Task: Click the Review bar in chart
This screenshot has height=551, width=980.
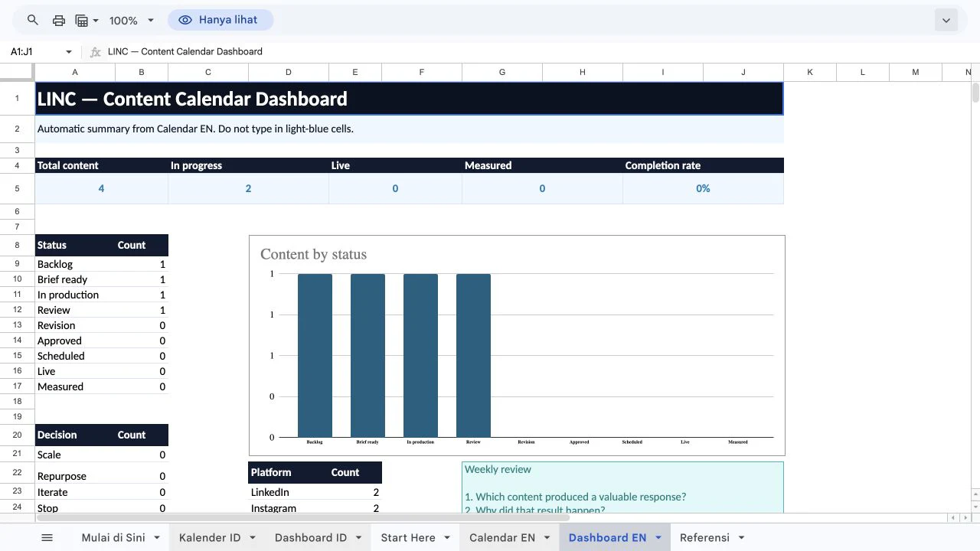Action: [x=473, y=355]
